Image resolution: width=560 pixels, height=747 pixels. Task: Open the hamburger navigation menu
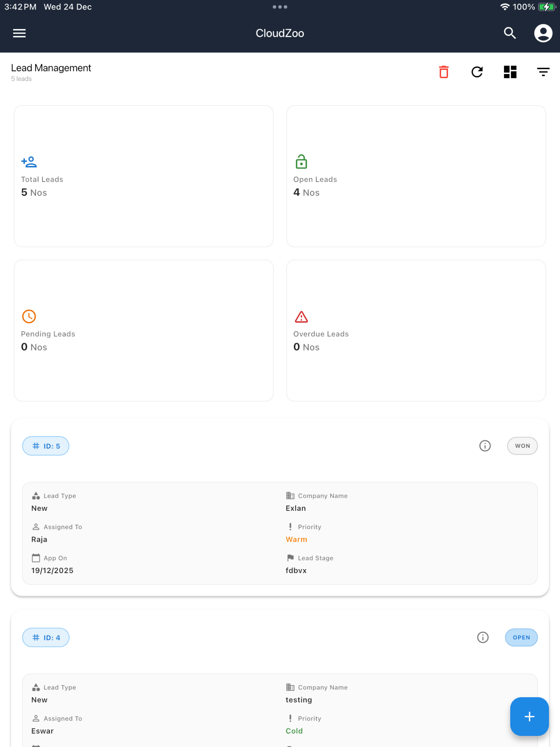tap(19, 33)
